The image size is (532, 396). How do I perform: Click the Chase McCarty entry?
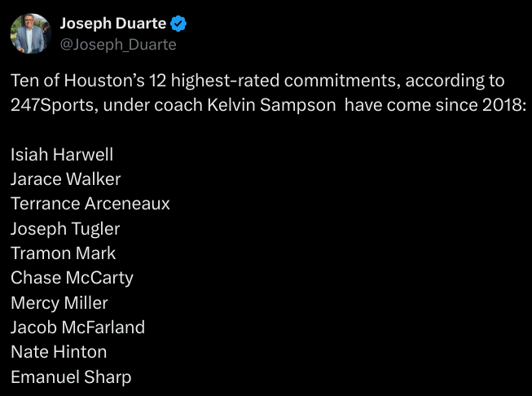click(x=72, y=278)
